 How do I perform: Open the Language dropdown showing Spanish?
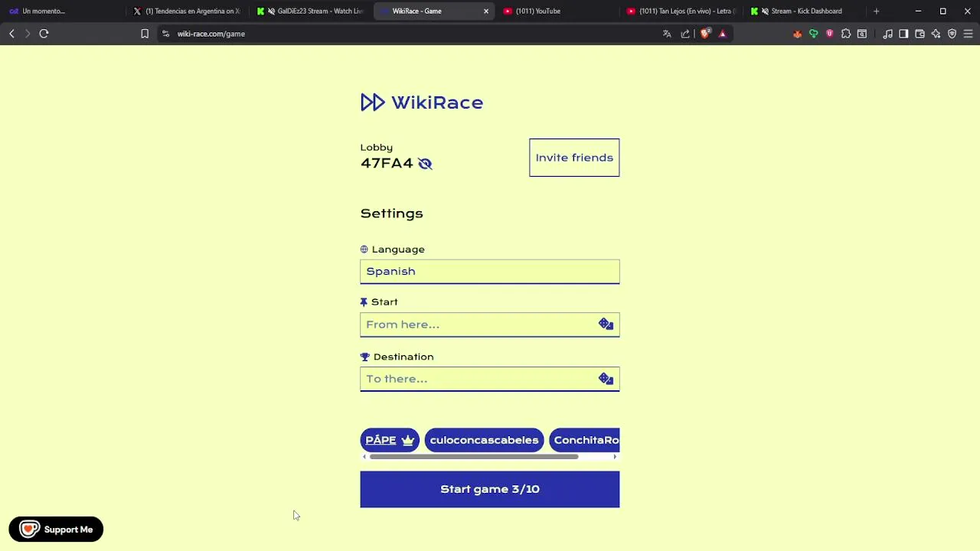pyautogui.click(x=490, y=272)
